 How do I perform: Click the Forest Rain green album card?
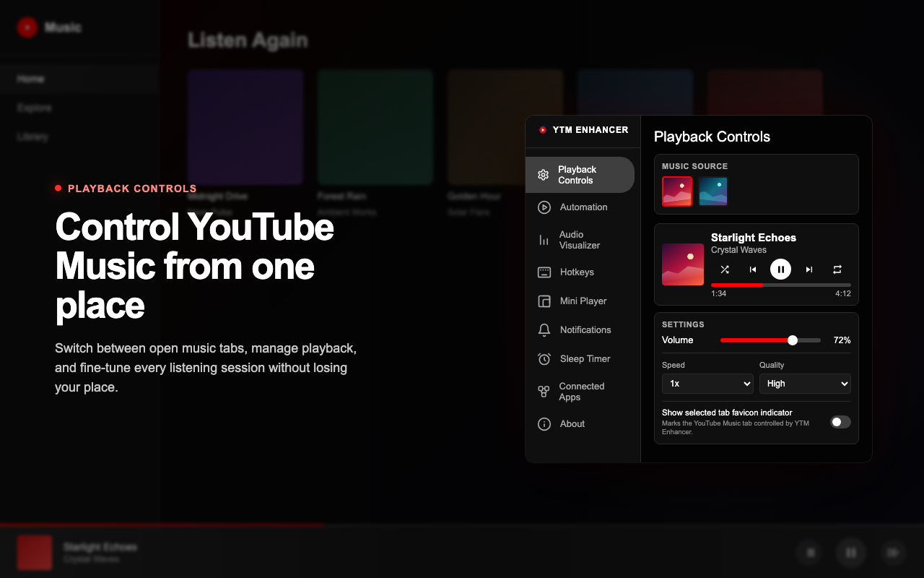(x=375, y=127)
